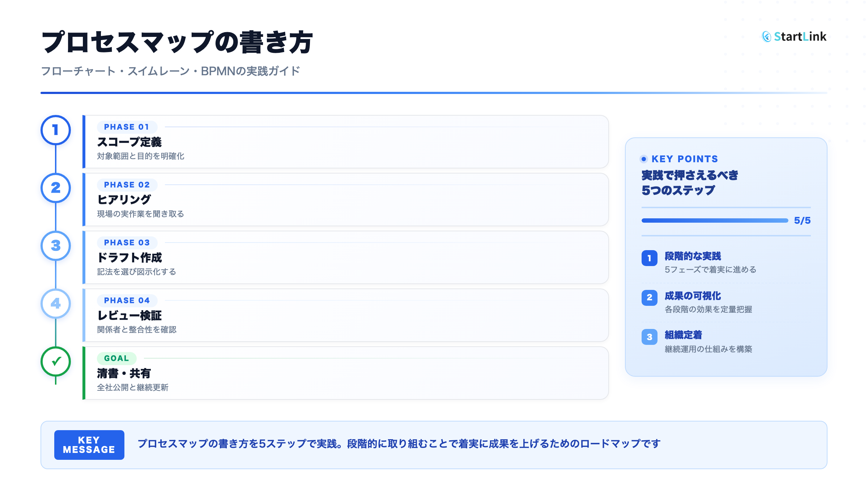Click the step 2 circle icon
The height and width of the screenshot is (488, 868).
click(55, 188)
